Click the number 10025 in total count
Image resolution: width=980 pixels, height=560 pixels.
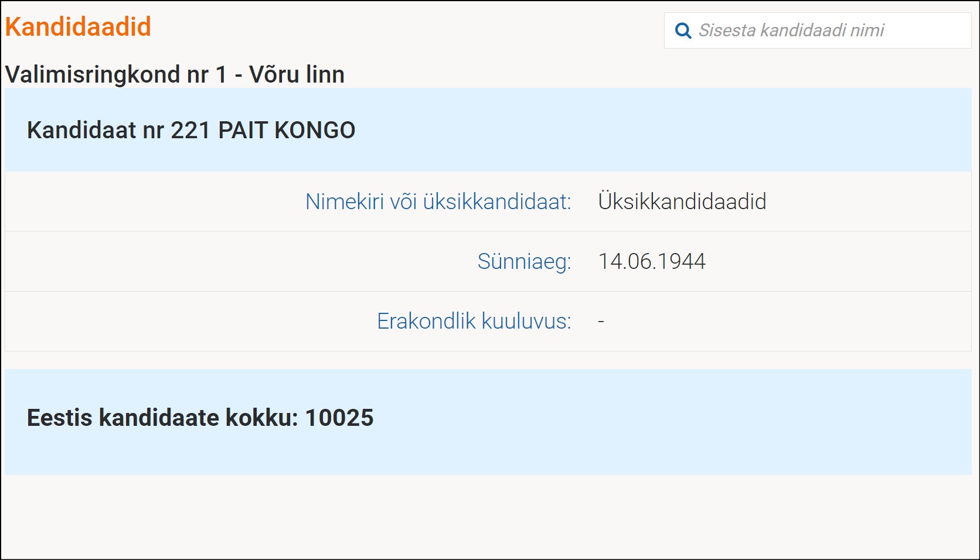(x=339, y=418)
